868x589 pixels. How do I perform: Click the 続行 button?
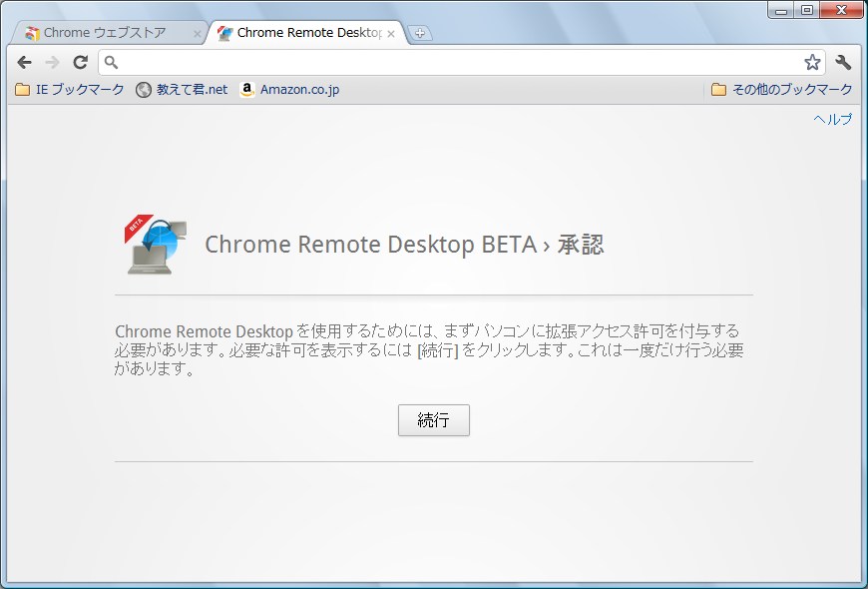point(434,420)
